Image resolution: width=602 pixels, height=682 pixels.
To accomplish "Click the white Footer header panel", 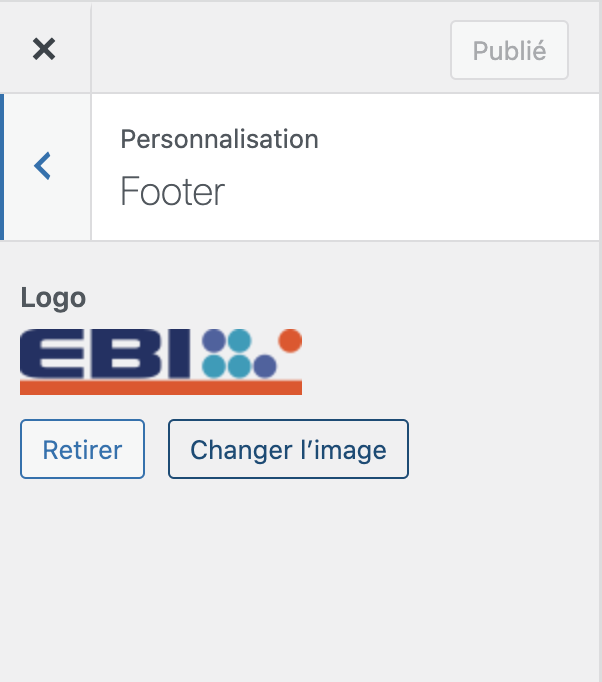I will click(x=345, y=167).
